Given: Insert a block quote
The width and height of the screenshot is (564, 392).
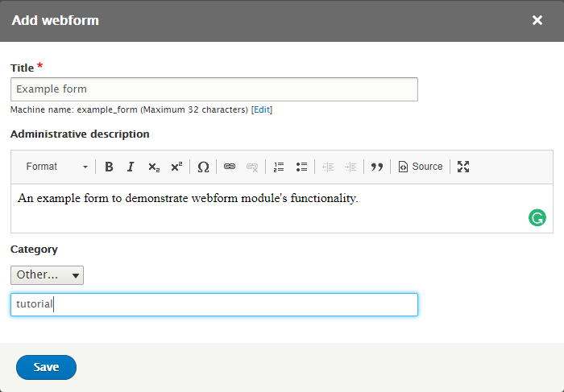Looking at the screenshot, I should pos(377,167).
